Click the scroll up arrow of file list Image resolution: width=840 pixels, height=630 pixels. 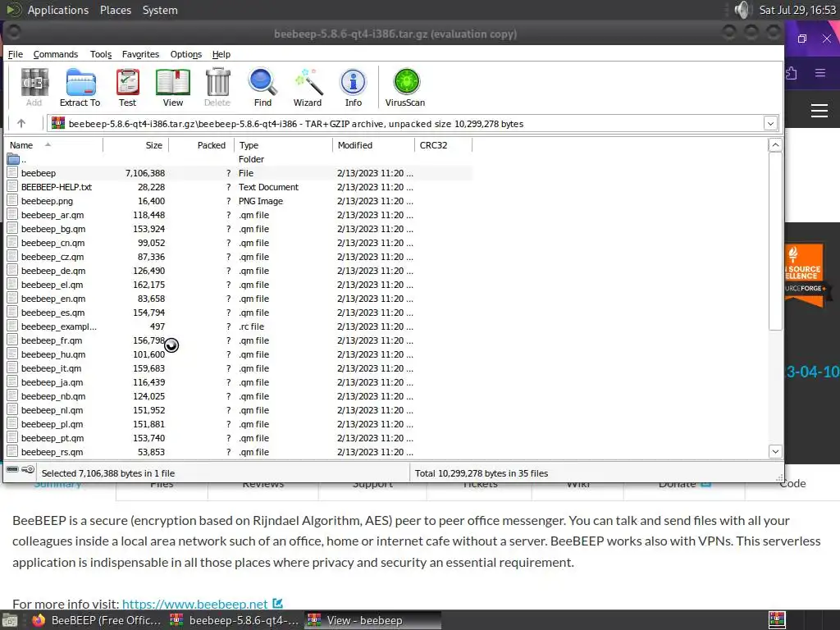[775, 145]
